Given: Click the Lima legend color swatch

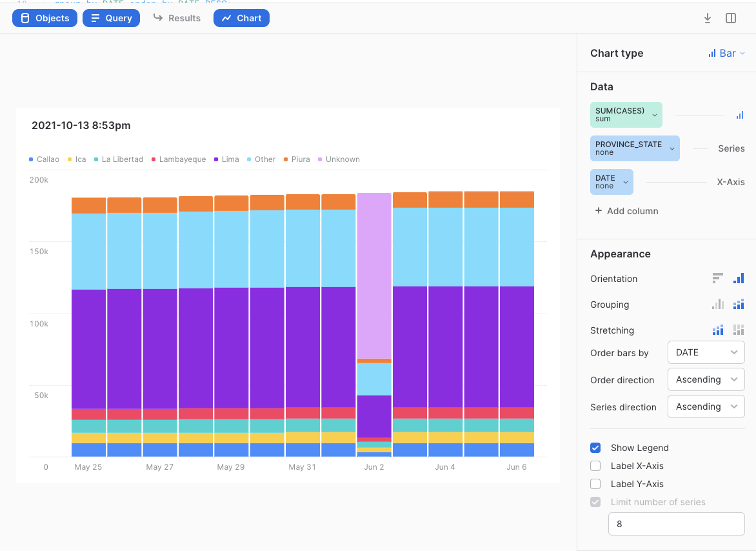Looking at the screenshot, I should [x=217, y=159].
